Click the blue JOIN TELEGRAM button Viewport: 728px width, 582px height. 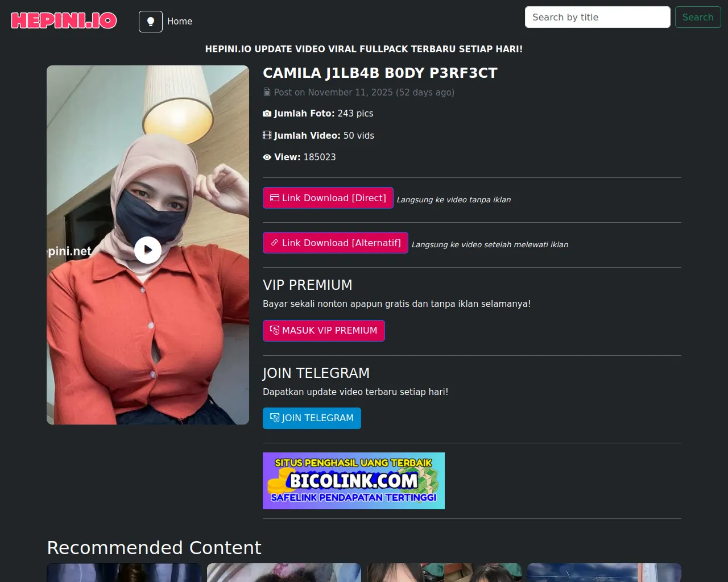tap(312, 418)
